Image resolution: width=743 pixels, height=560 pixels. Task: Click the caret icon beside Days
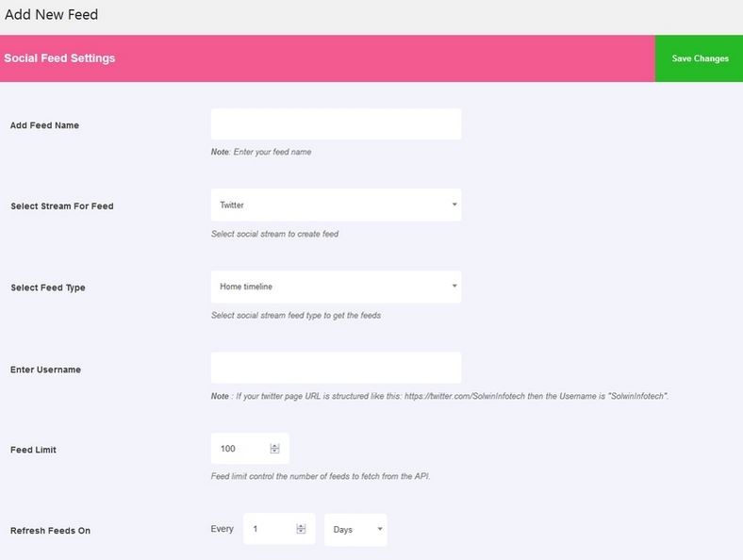click(x=380, y=529)
